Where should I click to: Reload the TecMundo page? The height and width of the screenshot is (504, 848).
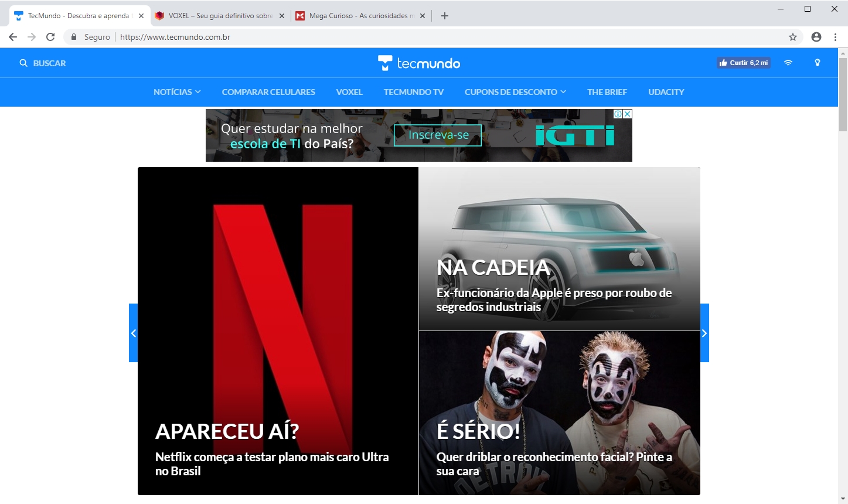[50, 37]
